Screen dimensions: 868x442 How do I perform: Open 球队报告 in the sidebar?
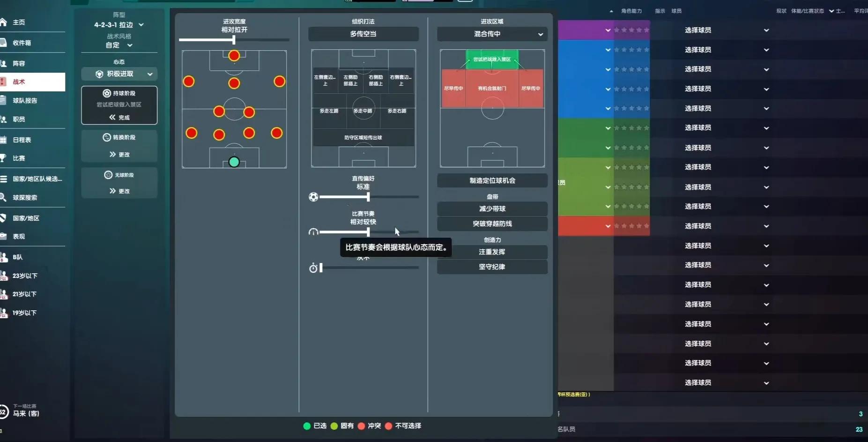pos(25,101)
